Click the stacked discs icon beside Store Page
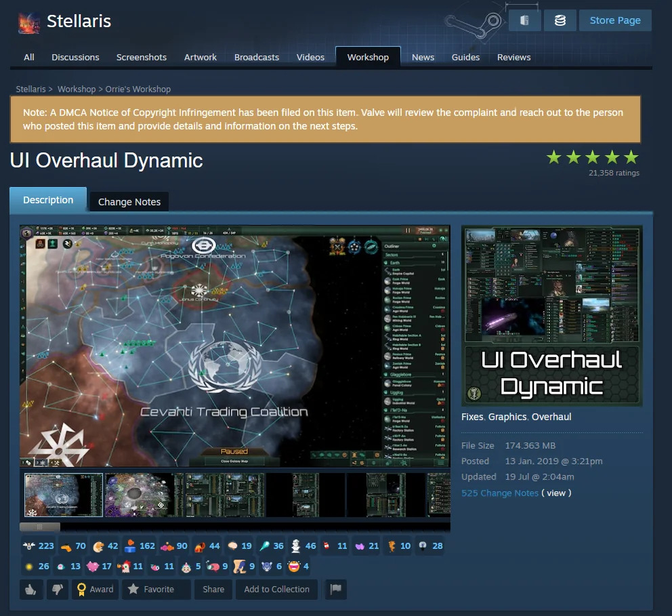 pyautogui.click(x=560, y=20)
